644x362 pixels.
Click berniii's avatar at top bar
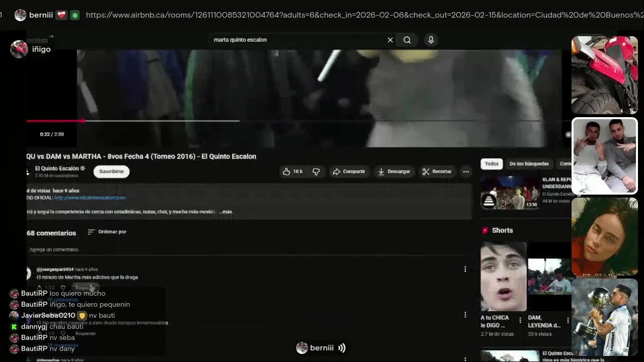[21, 15]
